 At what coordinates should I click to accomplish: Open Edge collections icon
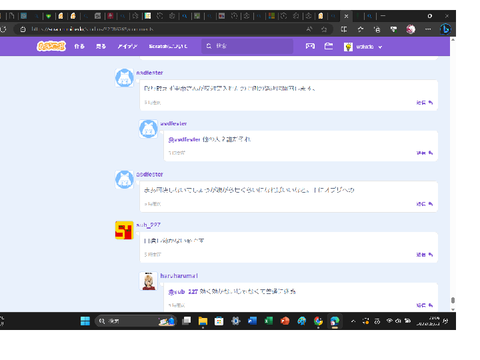377,29
